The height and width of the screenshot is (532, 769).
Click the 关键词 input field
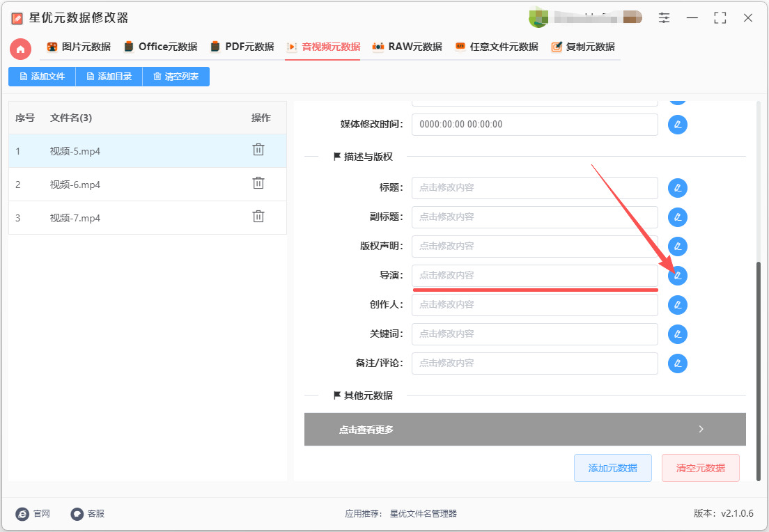534,334
